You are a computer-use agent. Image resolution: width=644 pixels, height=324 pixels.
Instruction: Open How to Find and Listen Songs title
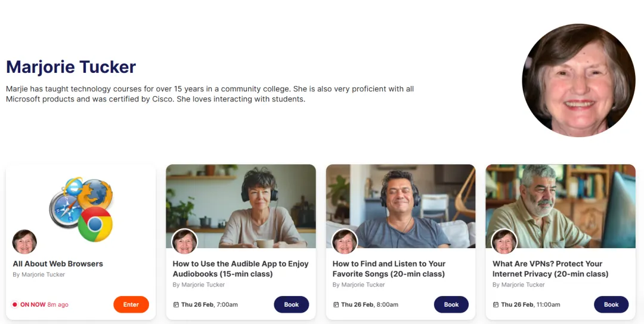pyautogui.click(x=389, y=269)
